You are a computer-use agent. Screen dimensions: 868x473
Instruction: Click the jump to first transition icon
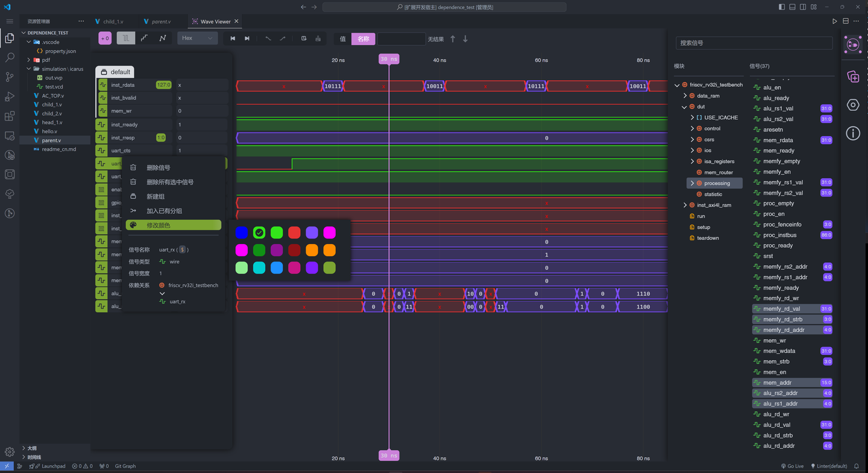233,38
